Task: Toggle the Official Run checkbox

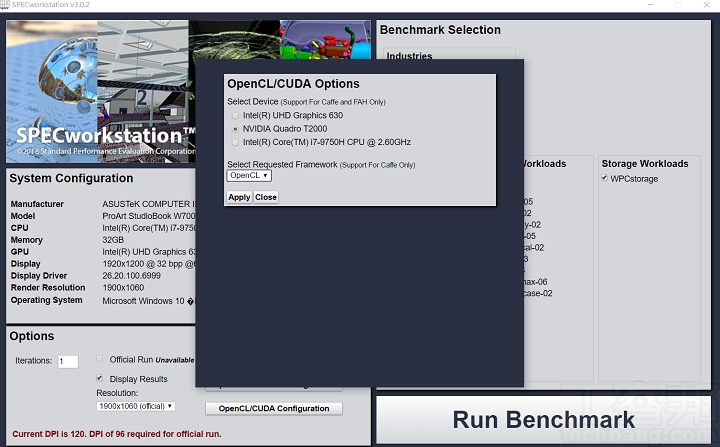Action: point(99,359)
